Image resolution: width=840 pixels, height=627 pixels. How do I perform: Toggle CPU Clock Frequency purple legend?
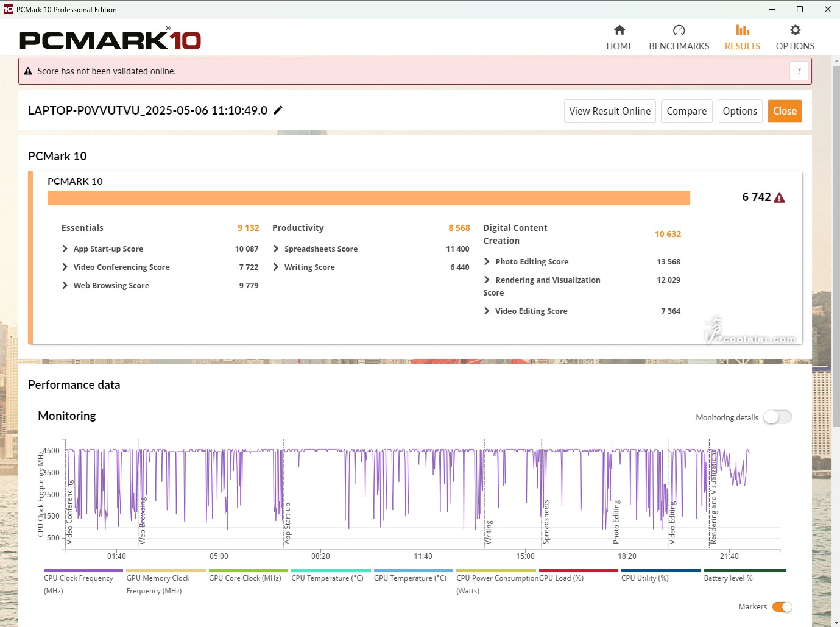tap(83, 582)
